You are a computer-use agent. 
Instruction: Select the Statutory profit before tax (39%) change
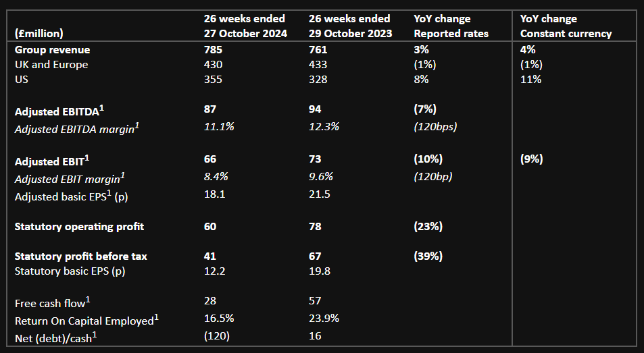428,256
